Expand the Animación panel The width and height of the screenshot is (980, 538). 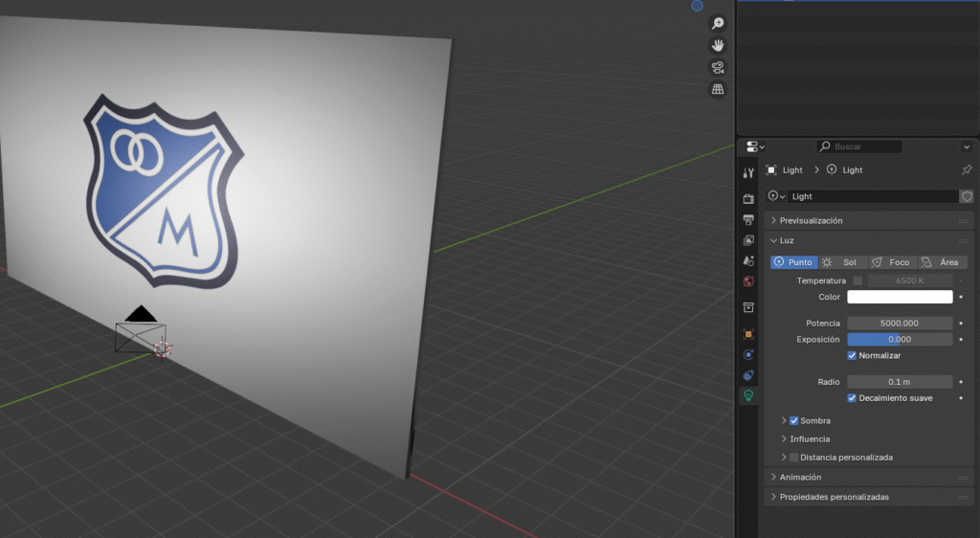(x=800, y=477)
